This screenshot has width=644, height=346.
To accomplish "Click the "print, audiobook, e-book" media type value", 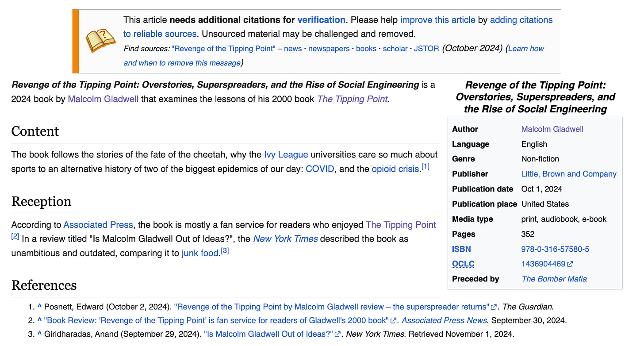I will (564, 219).
